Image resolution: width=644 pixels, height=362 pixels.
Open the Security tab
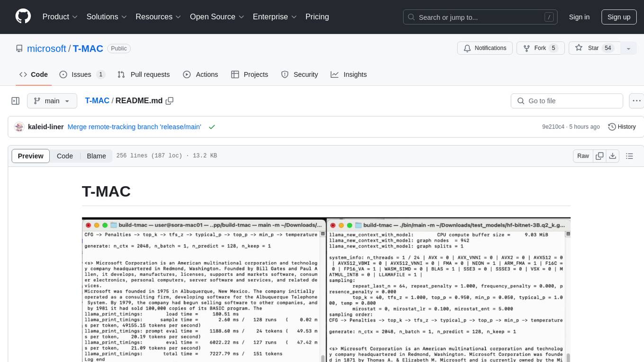pyautogui.click(x=299, y=74)
